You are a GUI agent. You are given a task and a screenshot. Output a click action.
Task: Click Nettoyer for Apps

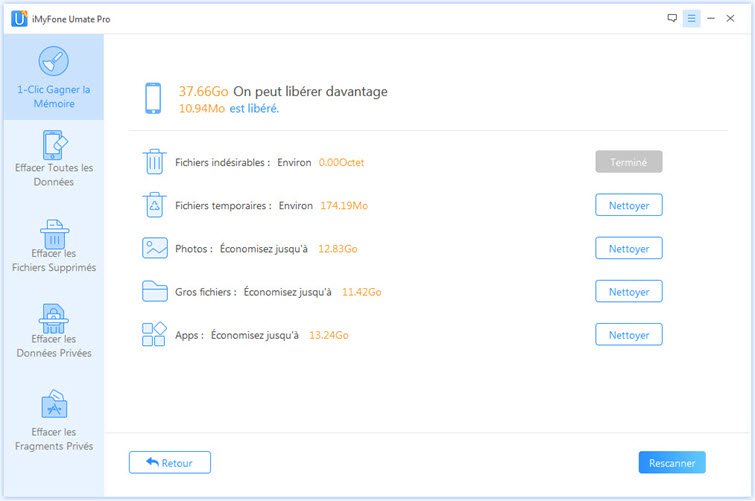629,335
